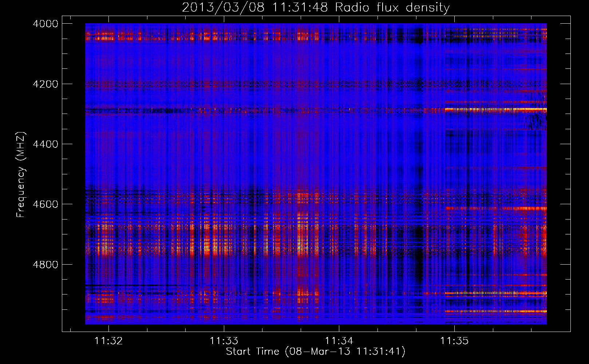Select the 4800 frequency tick label
The image size is (589, 364).
46,265
